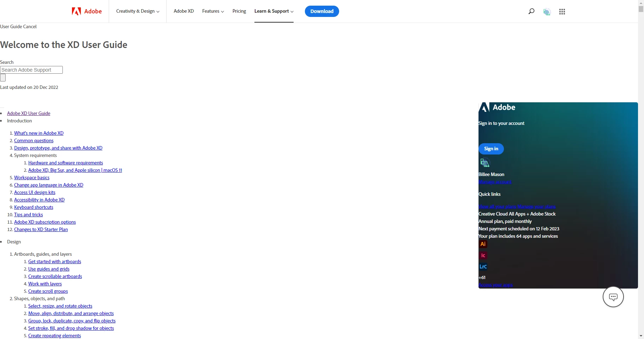Open the Workspace basics link
The height and width of the screenshot is (339, 644).
[x=32, y=177]
